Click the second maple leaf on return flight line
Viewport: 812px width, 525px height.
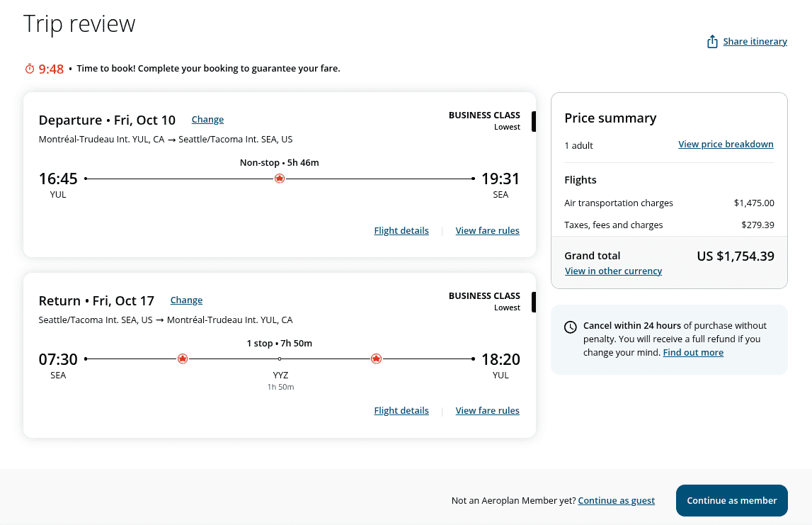[x=376, y=359]
